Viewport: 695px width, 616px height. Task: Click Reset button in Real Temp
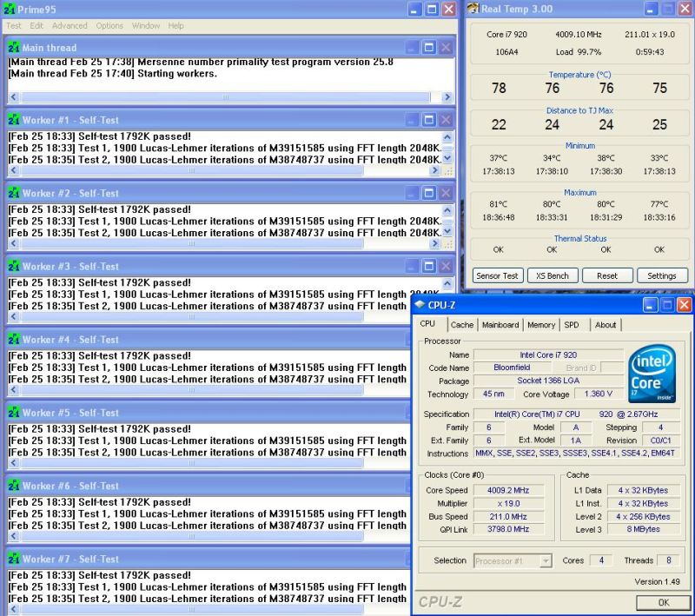pos(607,275)
